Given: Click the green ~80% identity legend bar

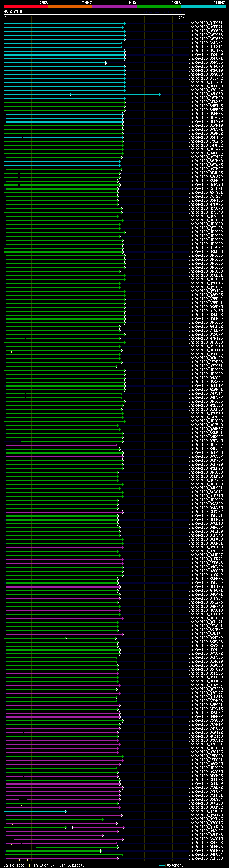Looking at the screenshot, I should click(159, 6).
